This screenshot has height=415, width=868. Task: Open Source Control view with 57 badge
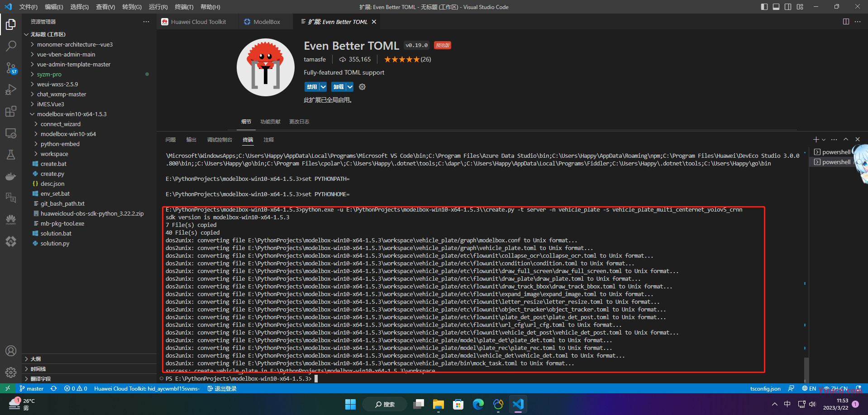[11, 68]
